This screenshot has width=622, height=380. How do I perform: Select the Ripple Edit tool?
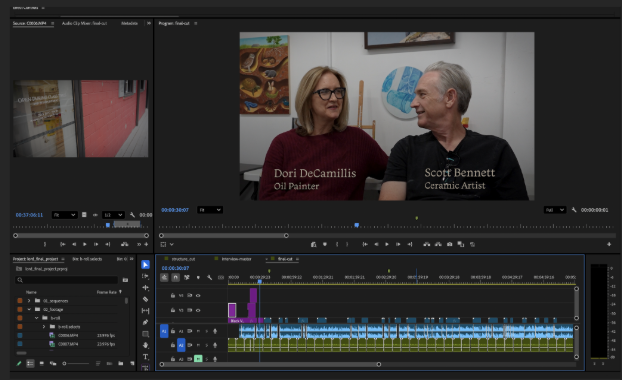(x=145, y=288)
